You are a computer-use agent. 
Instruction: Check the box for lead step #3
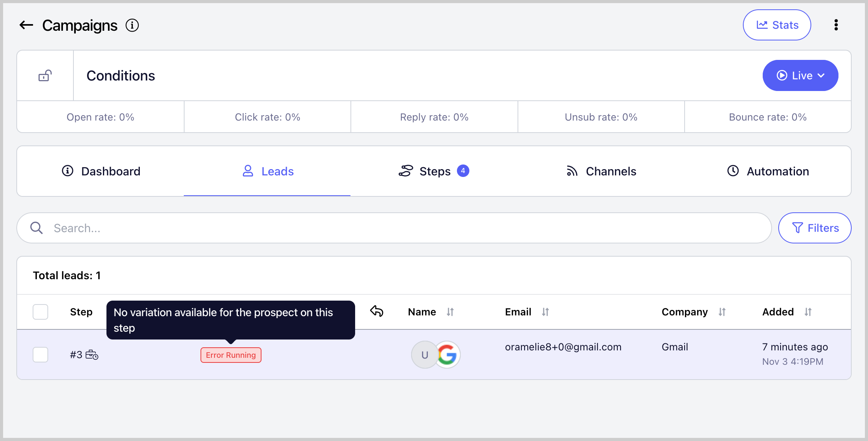point(40,355)
